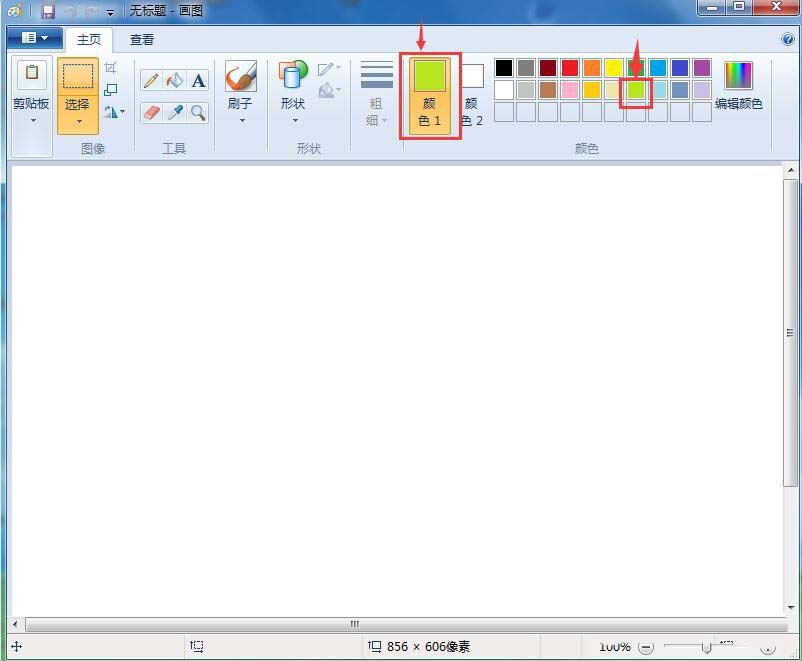Open the Edit colors (编辑颜色) rainbow icon
Image resolution: width=802 pixels, height=661 pixels.
pos(738,75)
